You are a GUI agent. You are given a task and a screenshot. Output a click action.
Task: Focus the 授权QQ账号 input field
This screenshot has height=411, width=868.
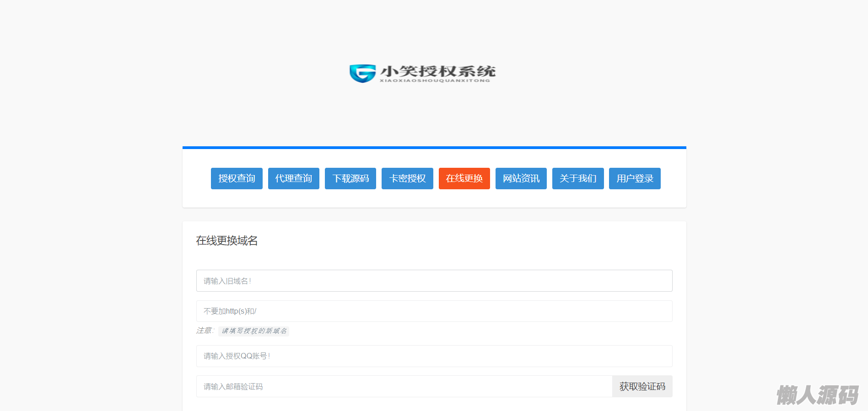coord(434,356)
